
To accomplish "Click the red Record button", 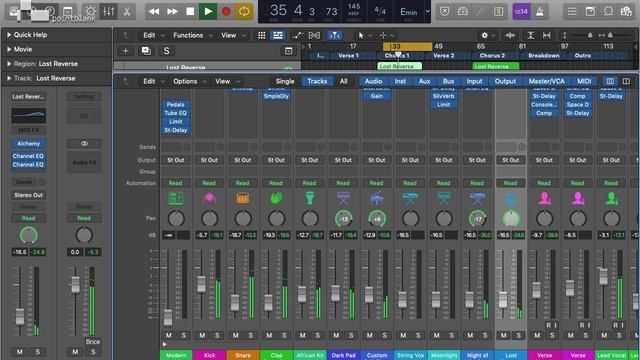I will [x=226, y=11].
